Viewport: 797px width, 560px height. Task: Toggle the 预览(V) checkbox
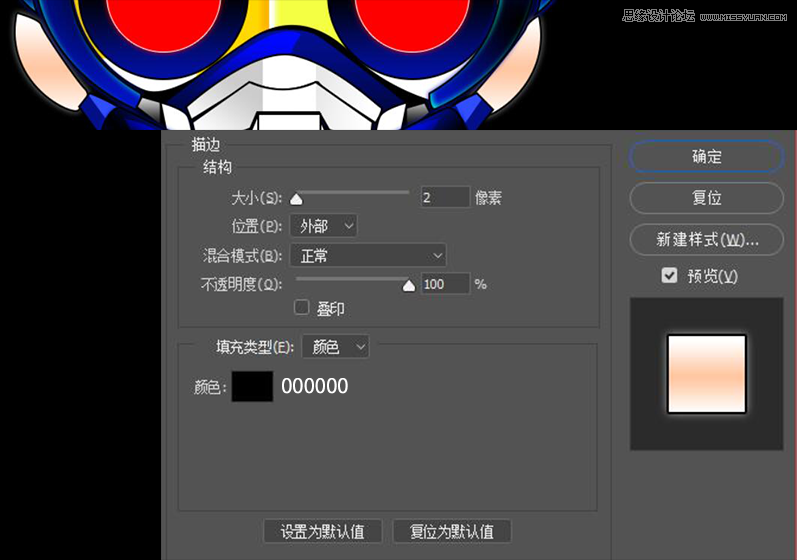(669, 275)
